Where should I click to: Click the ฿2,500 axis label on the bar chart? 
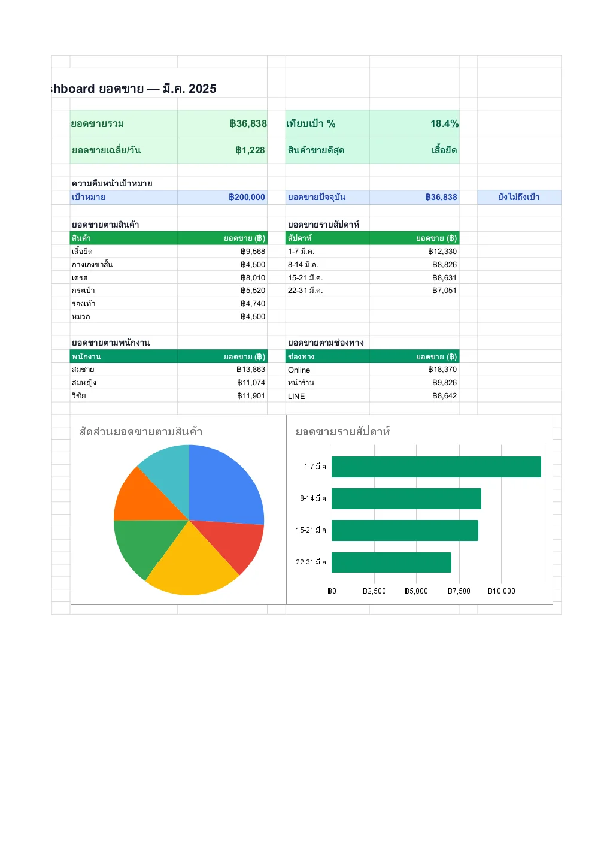(x=375, y=591)
